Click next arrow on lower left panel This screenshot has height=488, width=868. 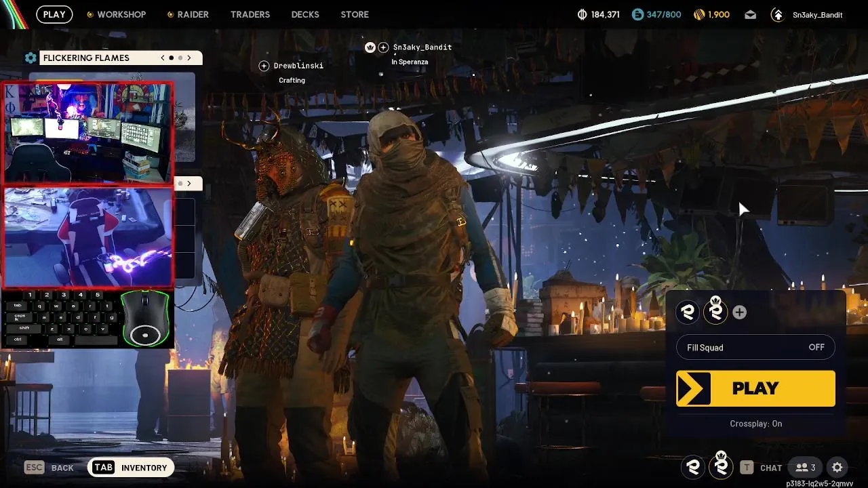[189, 183]
